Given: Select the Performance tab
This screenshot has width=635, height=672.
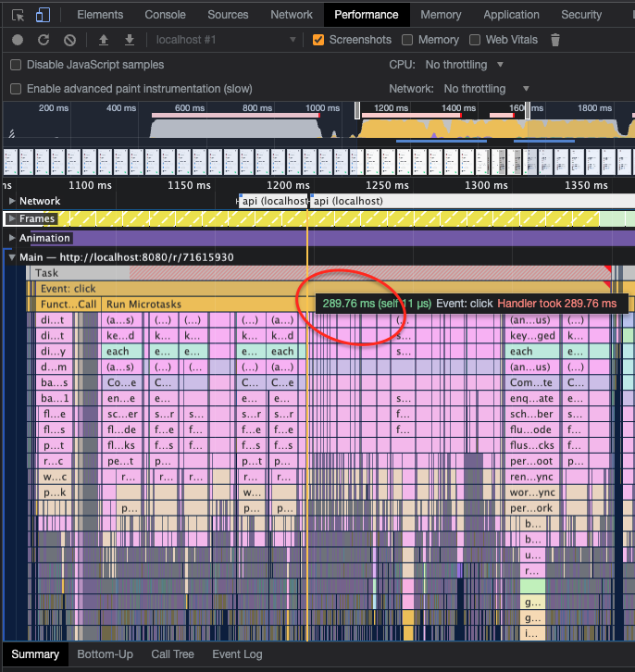Looking at the screenshot, I should [367, 15].
